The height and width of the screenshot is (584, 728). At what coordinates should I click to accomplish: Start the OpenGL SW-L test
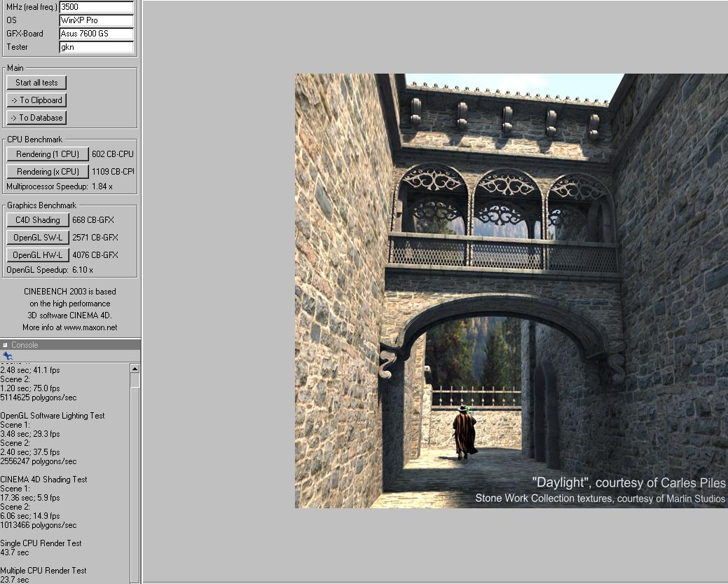(38, 238)
